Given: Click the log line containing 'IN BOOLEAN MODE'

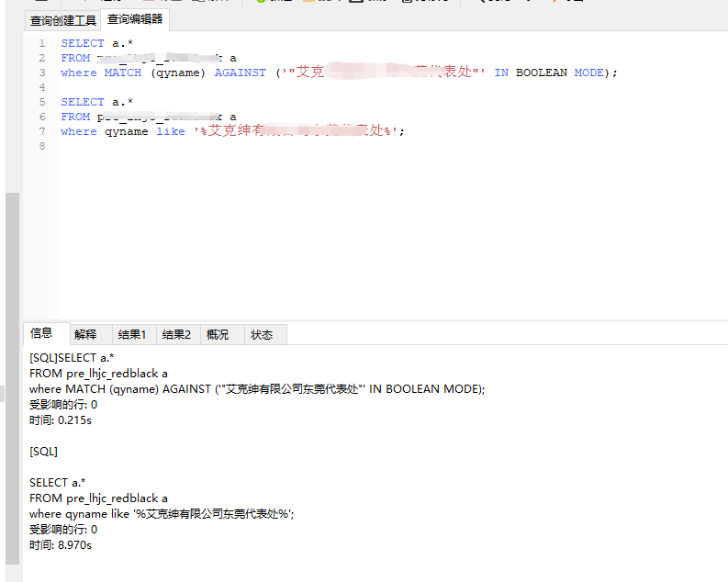Looking at the screenshot, I should click(x=257, y=389).
